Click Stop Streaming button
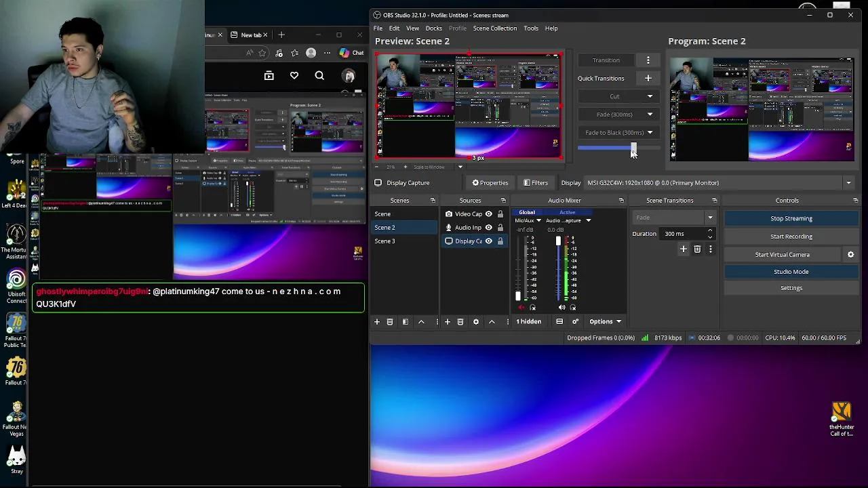The image size is (868, 488). coord(791,218)
